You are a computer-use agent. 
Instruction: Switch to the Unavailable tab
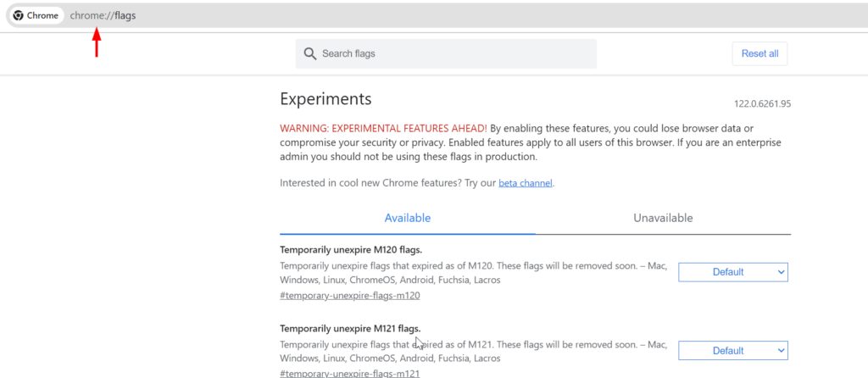point(663,218)
